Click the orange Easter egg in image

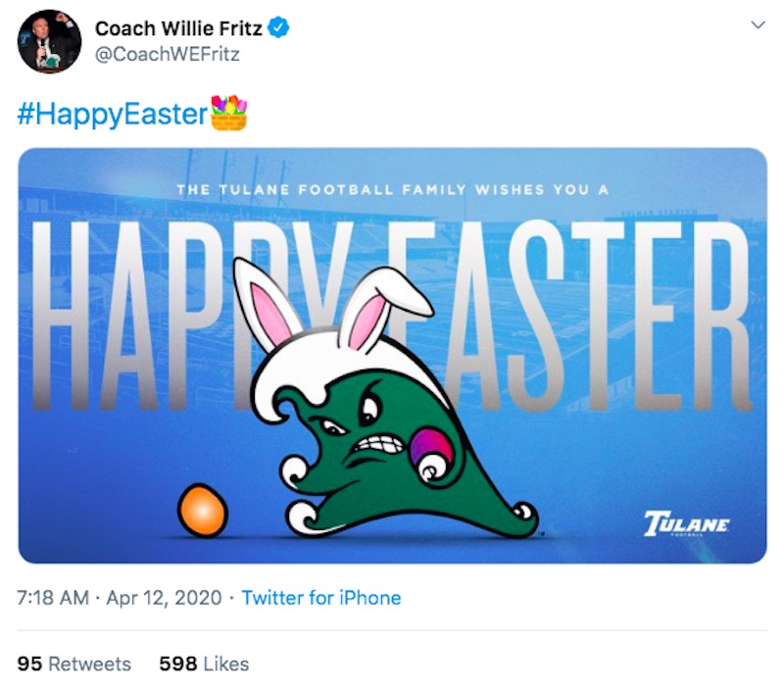[203, 511]
